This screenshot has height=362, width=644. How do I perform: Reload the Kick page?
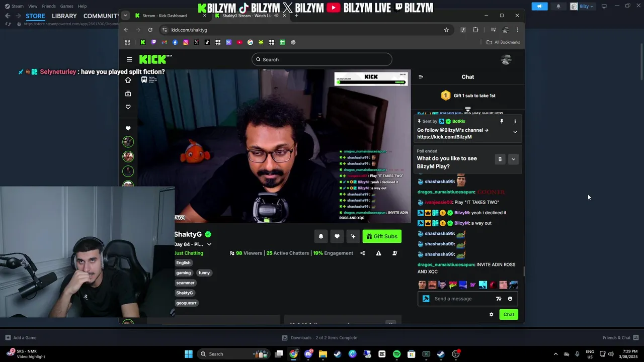(150, 30)
